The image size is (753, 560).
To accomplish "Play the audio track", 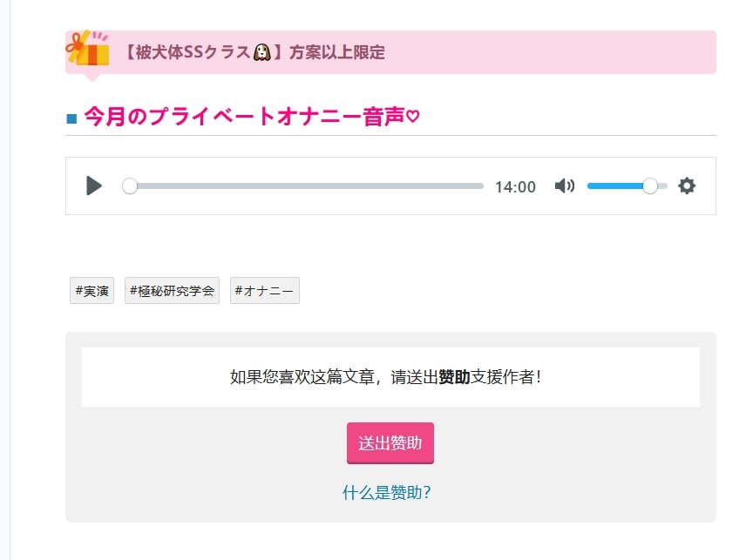I will click(x=94, y=186).
